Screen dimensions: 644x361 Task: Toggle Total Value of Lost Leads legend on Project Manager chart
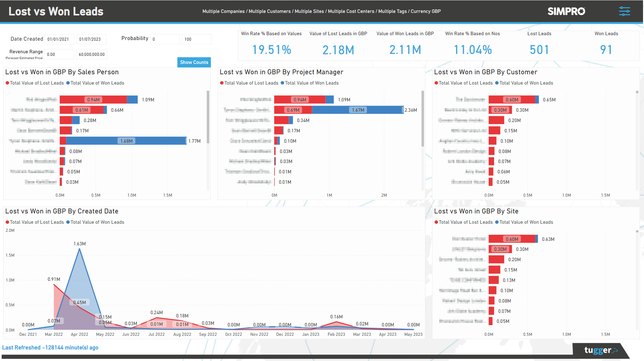pyautogui.click(x=251, y=83)
